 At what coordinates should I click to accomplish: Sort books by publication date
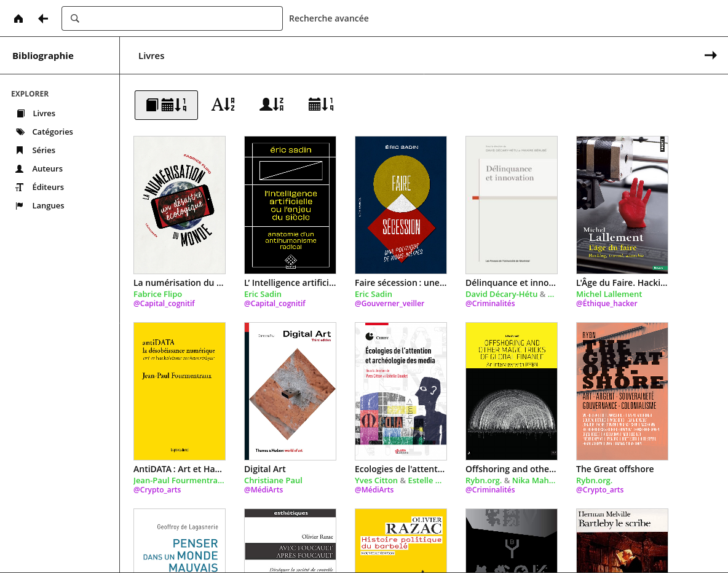[321, 105]
